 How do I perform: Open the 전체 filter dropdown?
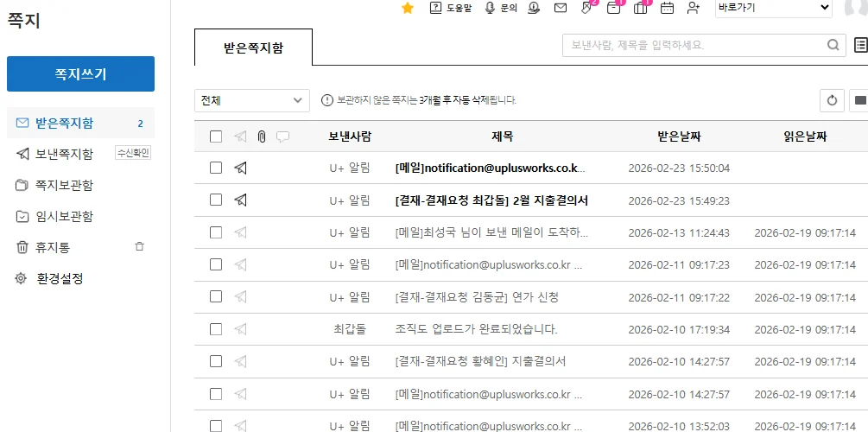click(251, 100)
